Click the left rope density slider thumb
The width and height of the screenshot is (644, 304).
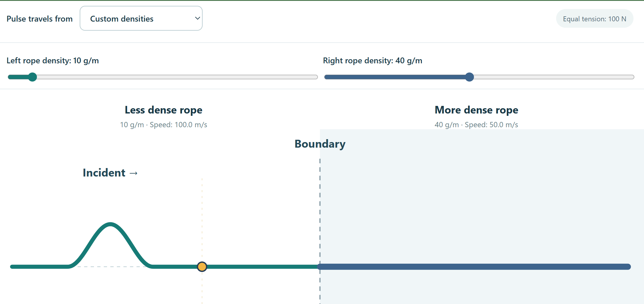click(32, 77)
